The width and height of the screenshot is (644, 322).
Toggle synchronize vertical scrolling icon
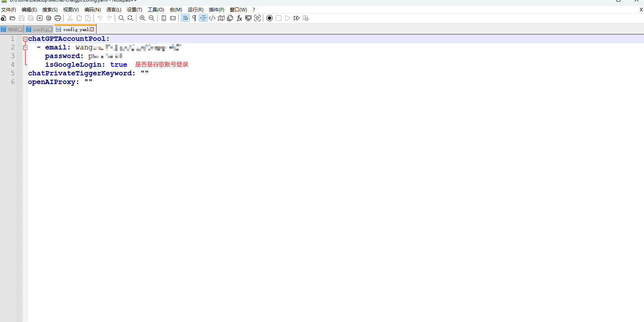pyautogui.click(x=164, y=18)
